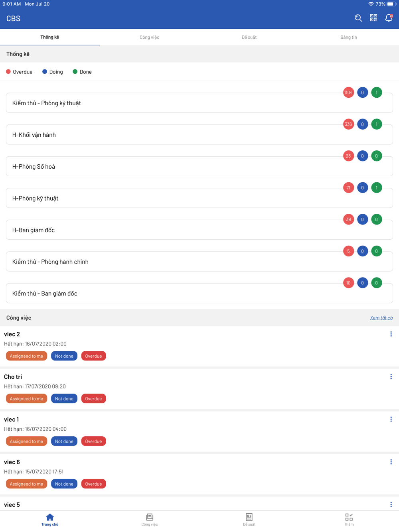Screen dimensions: 399x532
Task: Open the three-dot menu for Cho tri
Action: 391,377
